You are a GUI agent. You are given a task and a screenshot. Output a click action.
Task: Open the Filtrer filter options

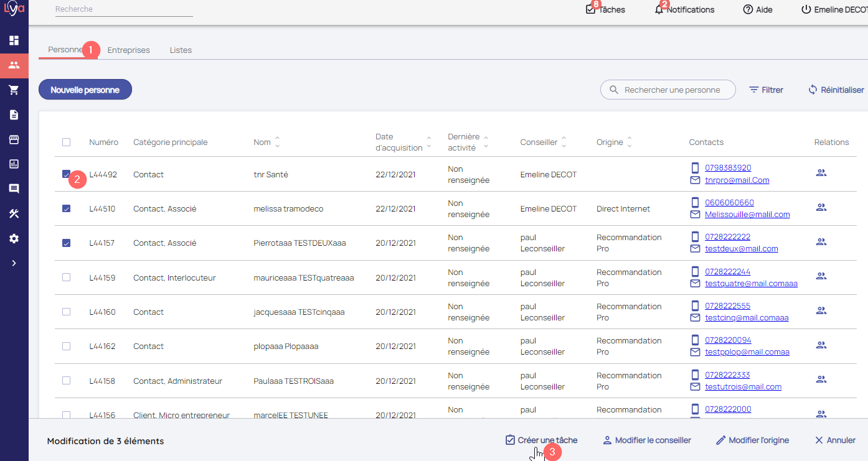coord(766,90)
